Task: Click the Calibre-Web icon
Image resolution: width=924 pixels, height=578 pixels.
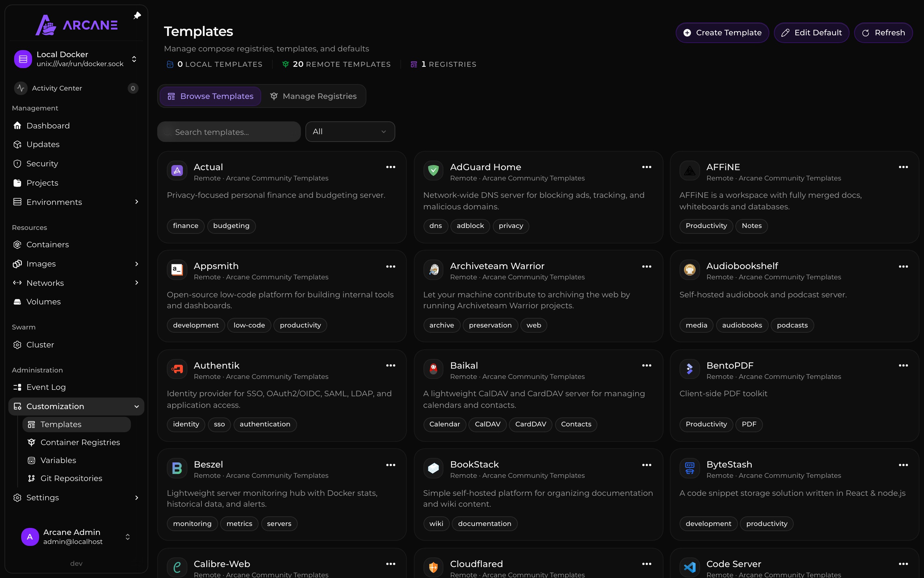Action: pos(177,567)
